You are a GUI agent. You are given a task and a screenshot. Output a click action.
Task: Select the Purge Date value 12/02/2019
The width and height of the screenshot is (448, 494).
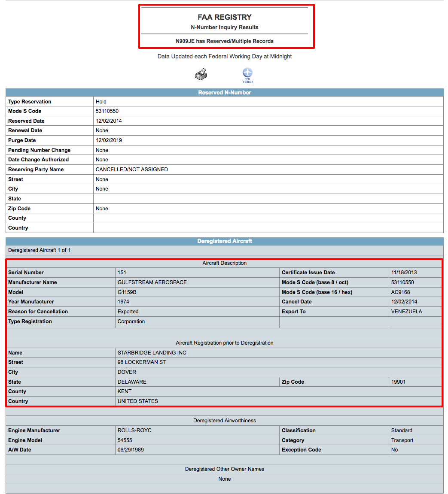click(x=109, y=140)
